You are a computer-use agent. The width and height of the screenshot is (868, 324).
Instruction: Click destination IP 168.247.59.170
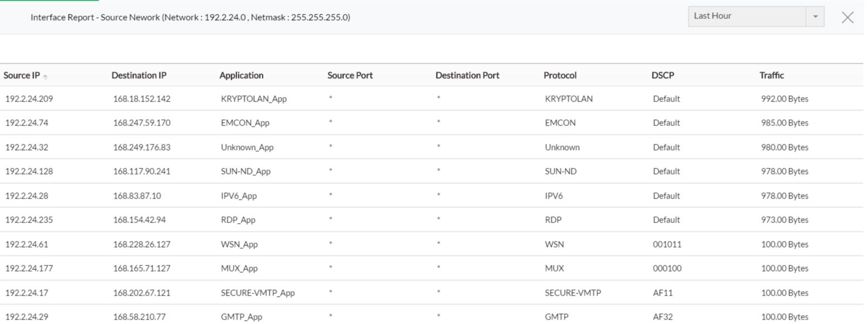pyautogui.click(x=142, y=123)
